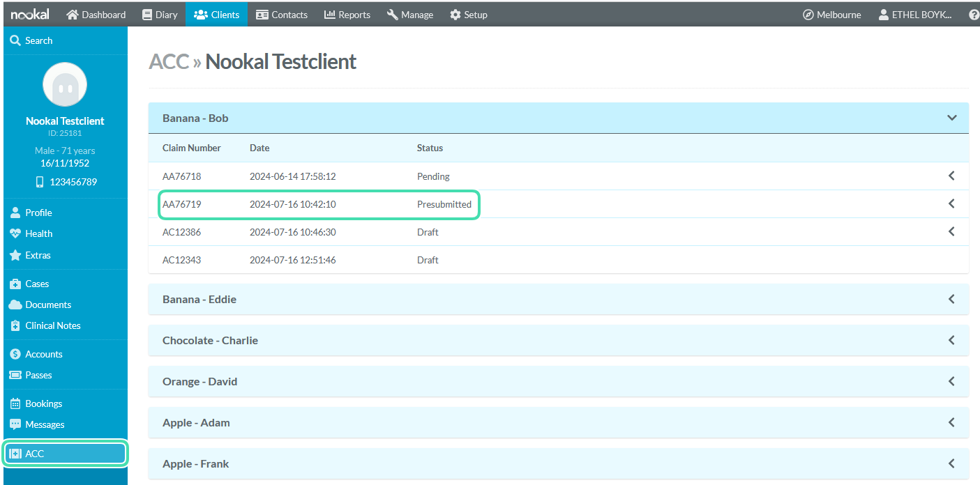Collapse the Banana - Bob panel
Image resolution: width=980 pixels, height=485 pixels.
951,118
